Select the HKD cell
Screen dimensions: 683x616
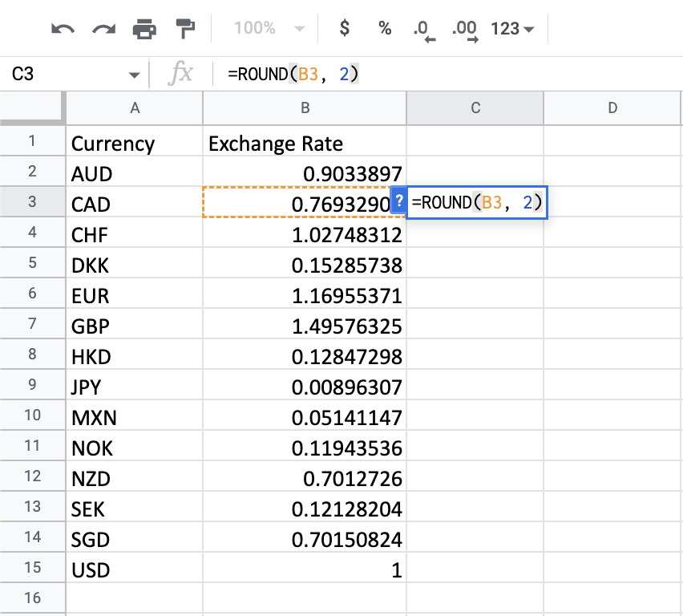click(x=135, y=355)
